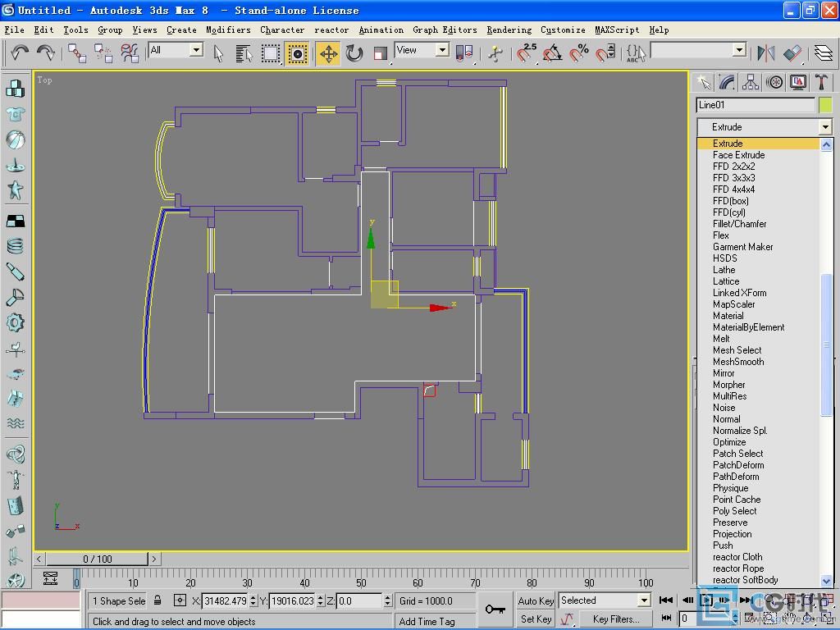Click Go to Start playback control
The image size is (840, 630).
(x=666, y=600)
